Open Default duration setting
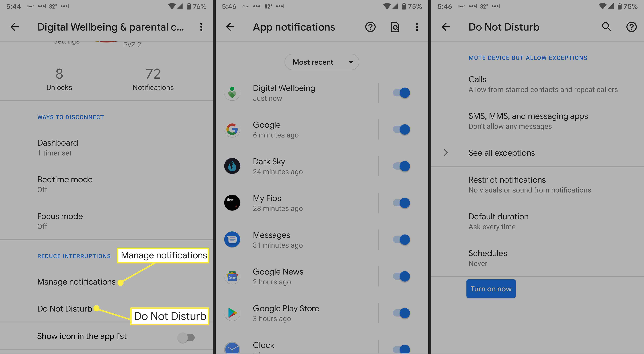644x354 pixels. pyautogui.click(x=538, y=221)
